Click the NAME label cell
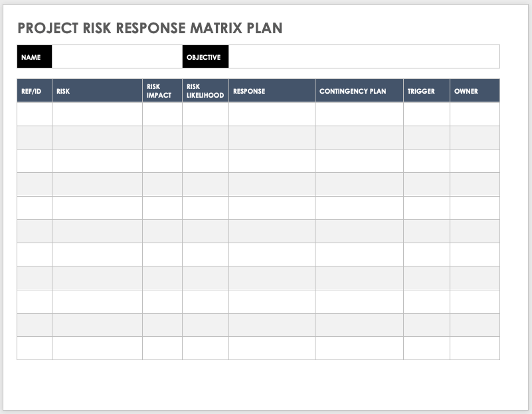Screen dimensions: 532x414 34,57
